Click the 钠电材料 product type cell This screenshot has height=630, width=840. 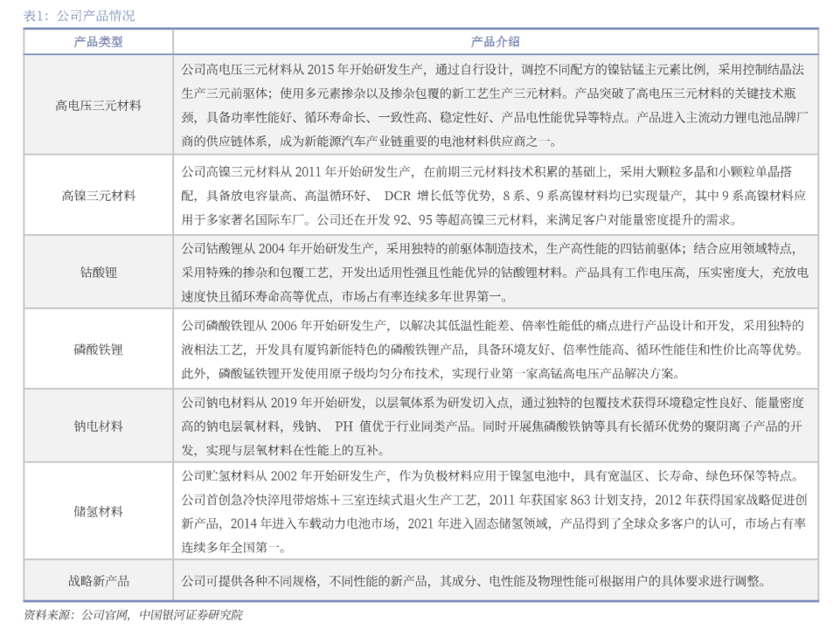click(98, 426)
